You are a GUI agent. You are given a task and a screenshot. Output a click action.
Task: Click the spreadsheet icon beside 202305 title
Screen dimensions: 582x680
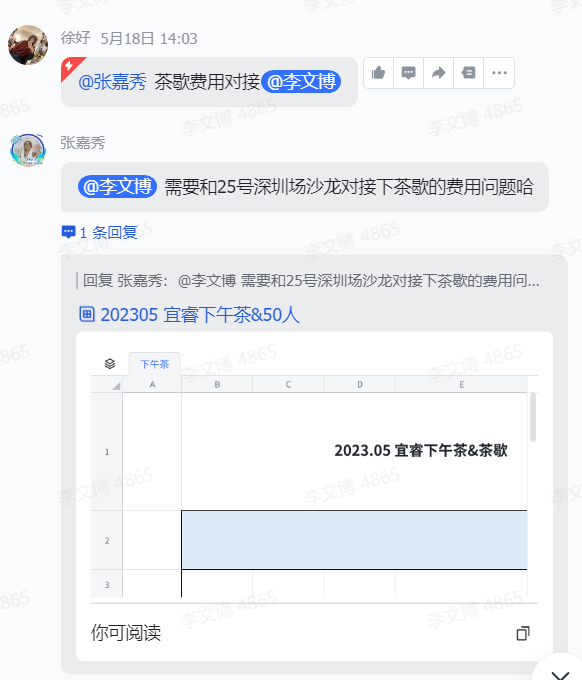[87, 314]
